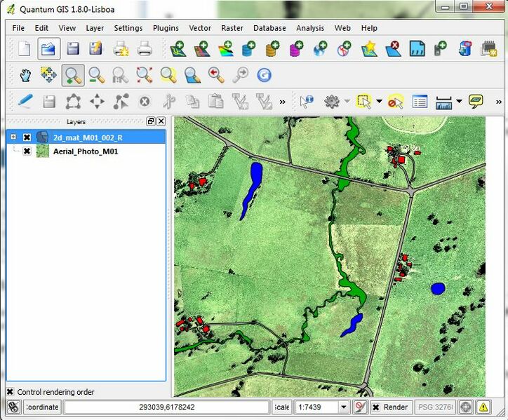Click the Refresh map icon
This screenshot has height=420, width=508.
click(x=264, y=75)
